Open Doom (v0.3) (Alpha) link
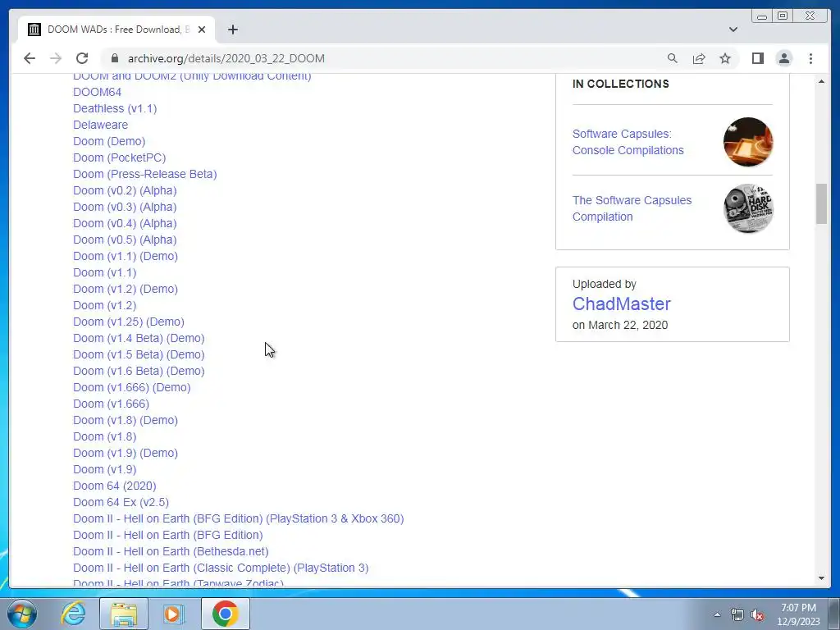840x630 pixels. tap(125, 207)
